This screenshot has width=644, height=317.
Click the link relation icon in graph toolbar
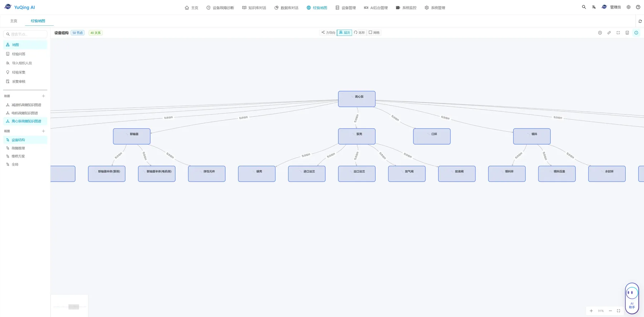(609, 33)
